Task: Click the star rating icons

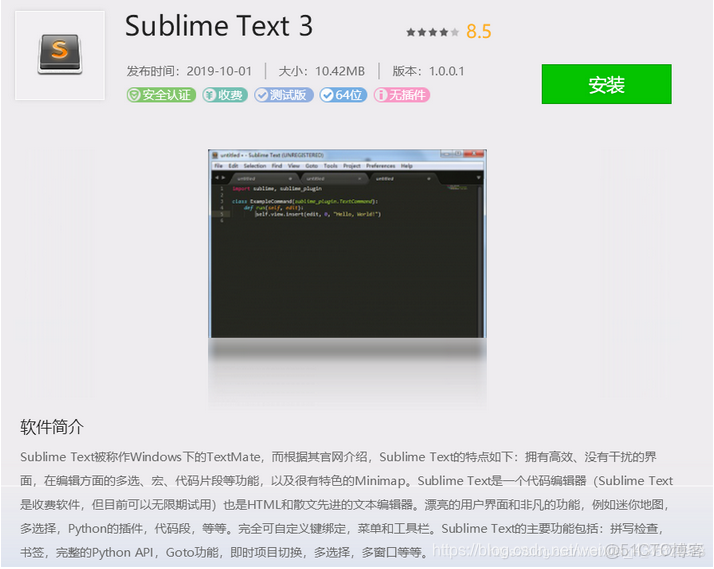Action: tap(432, 32)
